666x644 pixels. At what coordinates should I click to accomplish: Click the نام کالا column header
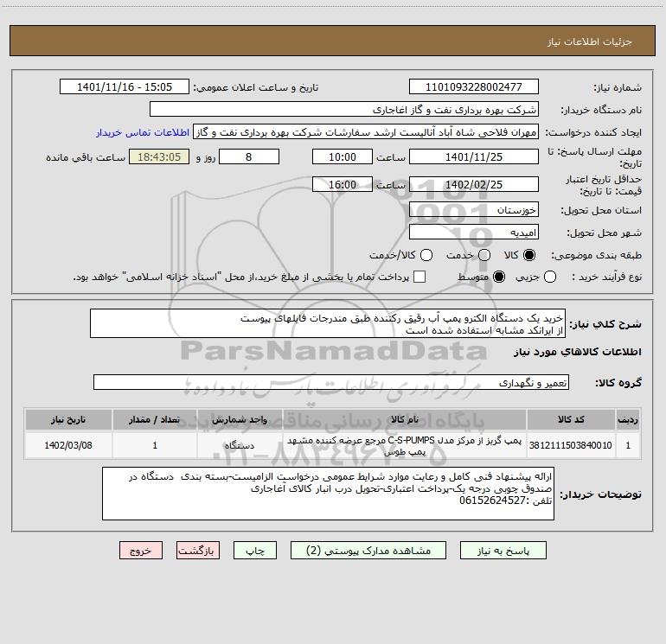click(x=405, y=419)
